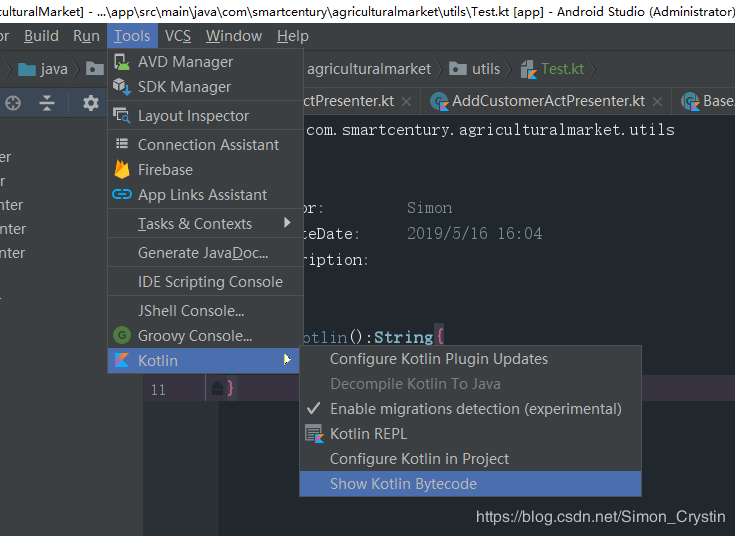Close the AddCustomerActPresenter.kt tab
Screen dimensions: 735x536
click(657, 101)
